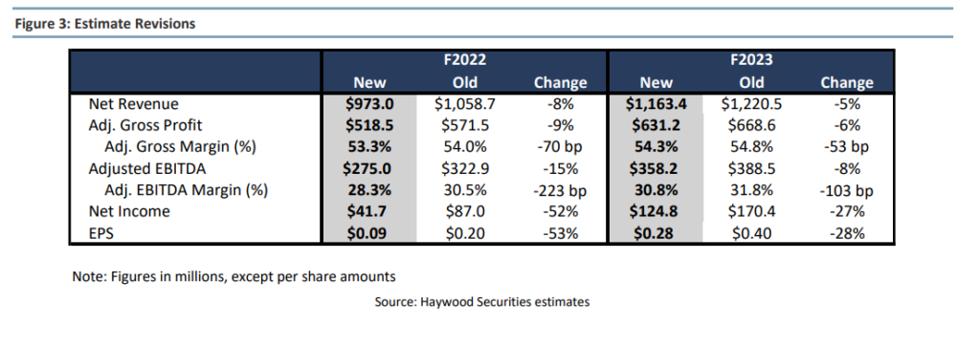Image resolution: width=980 pixels, height=346 pixels.
Task: Click the Adjusted EBITDA row label
Action: 147,168
